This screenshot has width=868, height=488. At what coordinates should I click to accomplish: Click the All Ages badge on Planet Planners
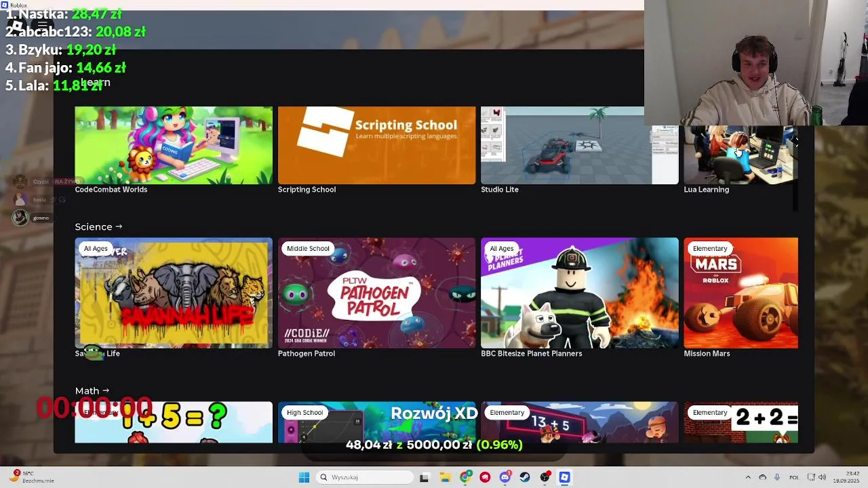pyautogui.click(x=502, y=249)
